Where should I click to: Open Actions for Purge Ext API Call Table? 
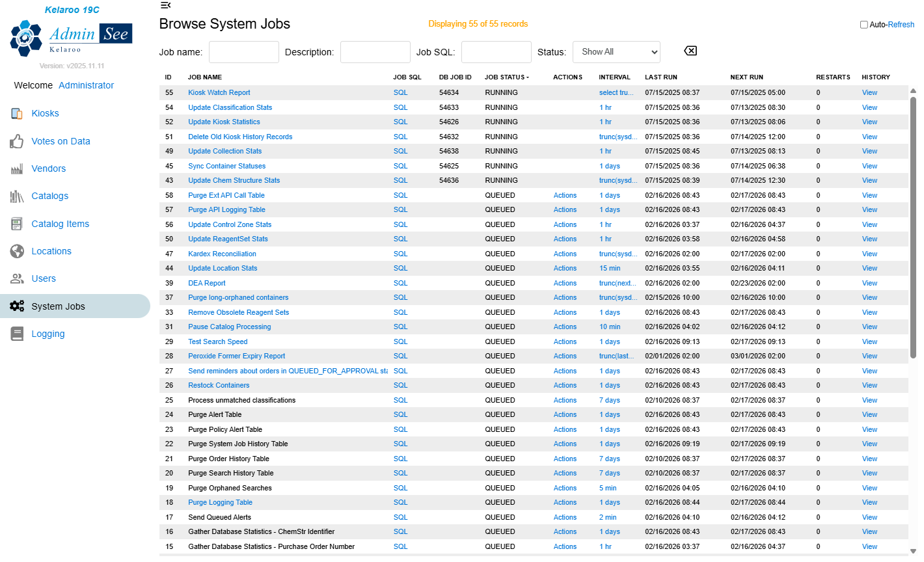tap(565, 195)
